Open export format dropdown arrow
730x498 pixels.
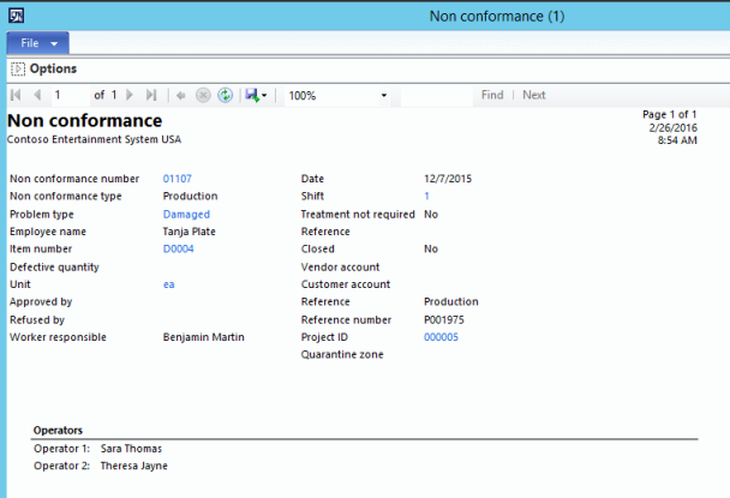click(x=264, y=95)
